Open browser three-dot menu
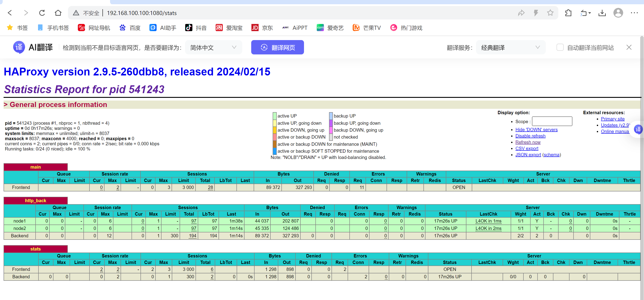Screen dimensions: 644x300 634,13
